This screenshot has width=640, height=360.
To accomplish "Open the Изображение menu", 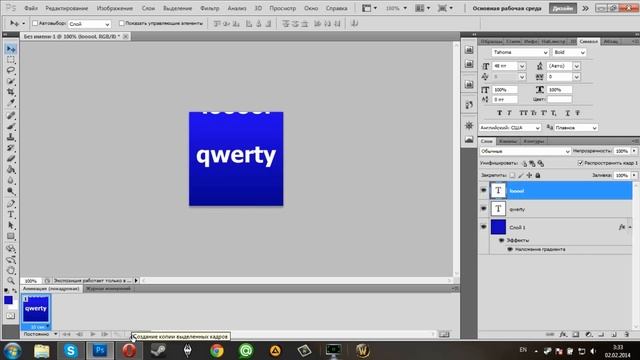I will coord(115,8).
